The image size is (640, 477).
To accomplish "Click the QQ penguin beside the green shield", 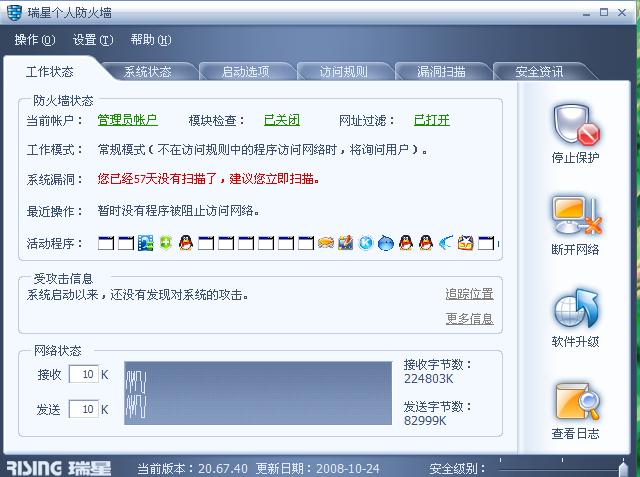I will pyautogui.click(x=186, y=243).
